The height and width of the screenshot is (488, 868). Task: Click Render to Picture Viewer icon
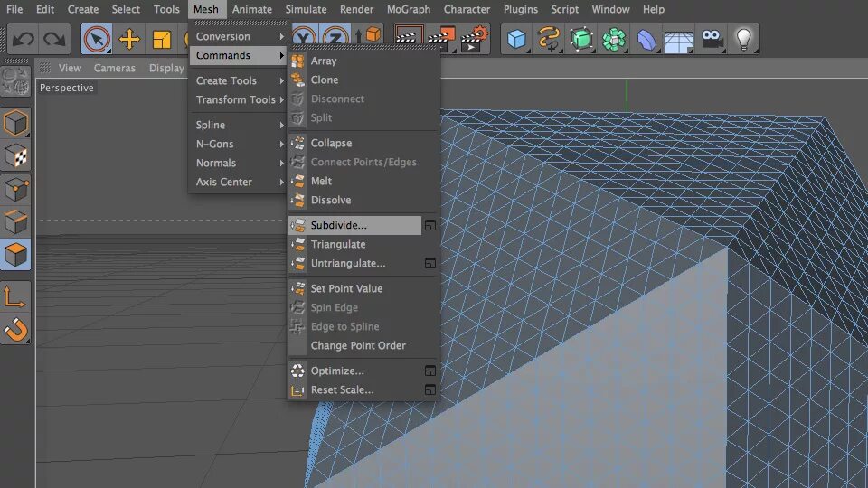click(x=441, y=39)
